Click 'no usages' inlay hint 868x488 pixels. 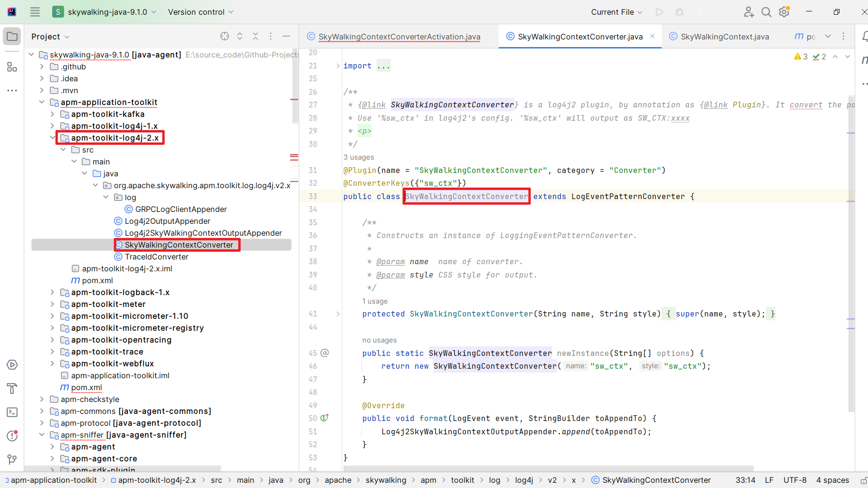tap(379, 340)
